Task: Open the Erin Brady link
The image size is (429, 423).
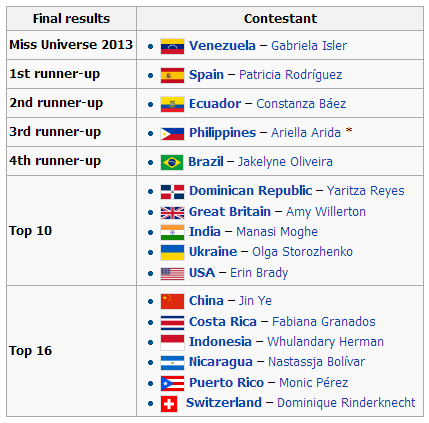Action: [259, 273]
